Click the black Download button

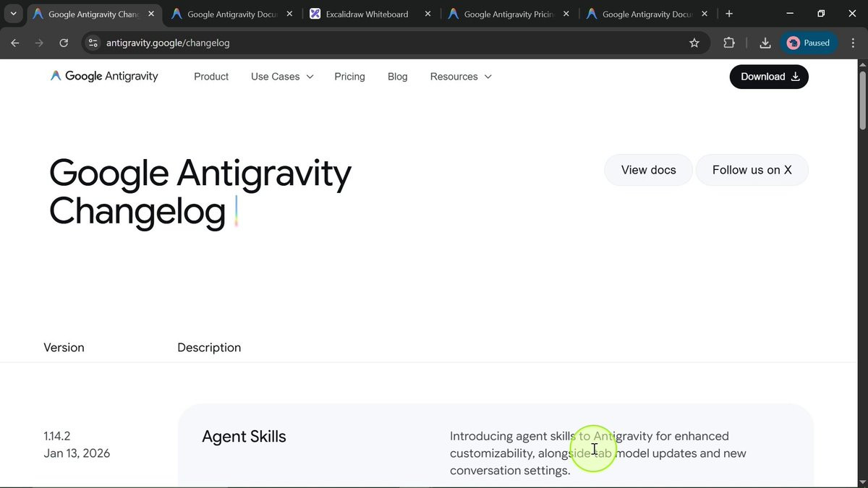coord(769,77)
